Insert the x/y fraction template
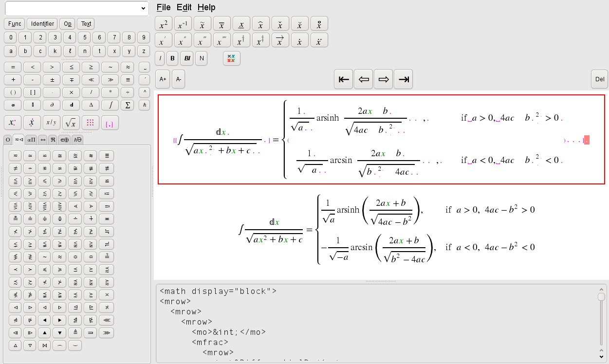Screen dimensions: 609x364 pyautogui.click(x=51, y=122)
